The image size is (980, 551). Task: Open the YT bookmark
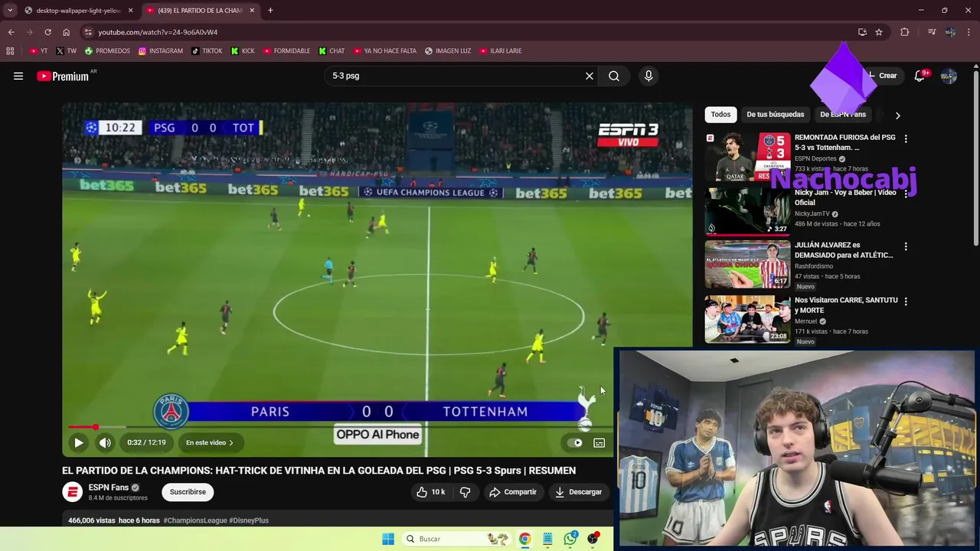pyautogui.click(x=38, y=51)
